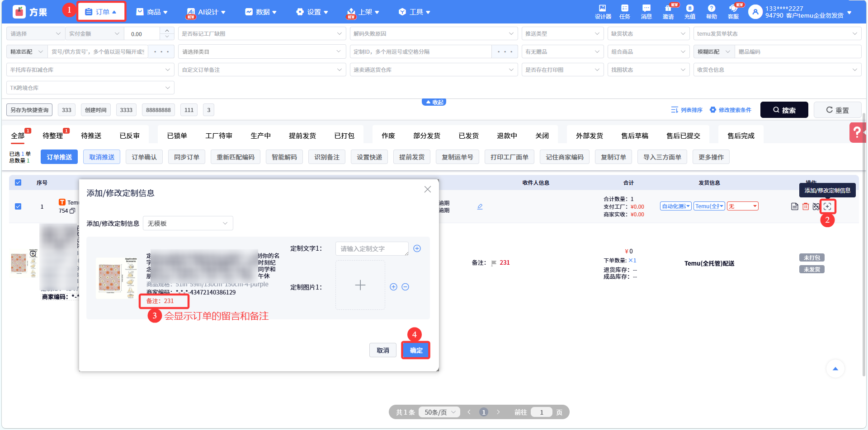Toggle the select-all checkbox in table header
The width and height of the screenshot is (868, 430).
18,182
